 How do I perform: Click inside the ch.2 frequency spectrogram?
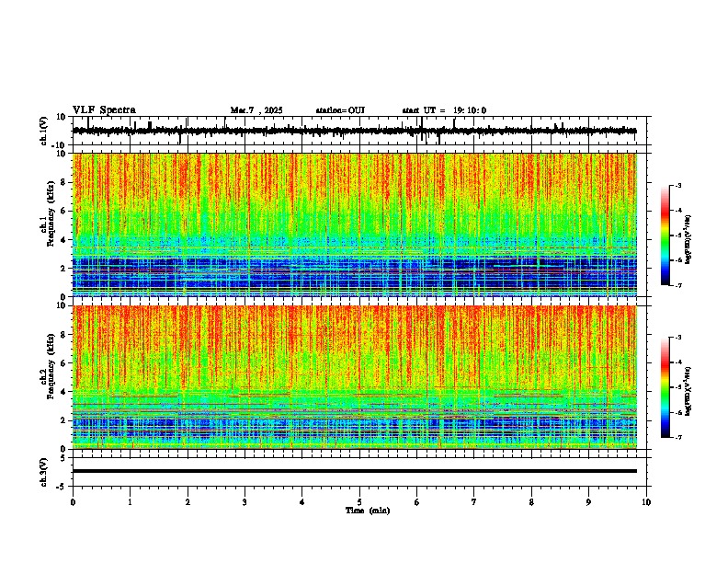(354, 377)
